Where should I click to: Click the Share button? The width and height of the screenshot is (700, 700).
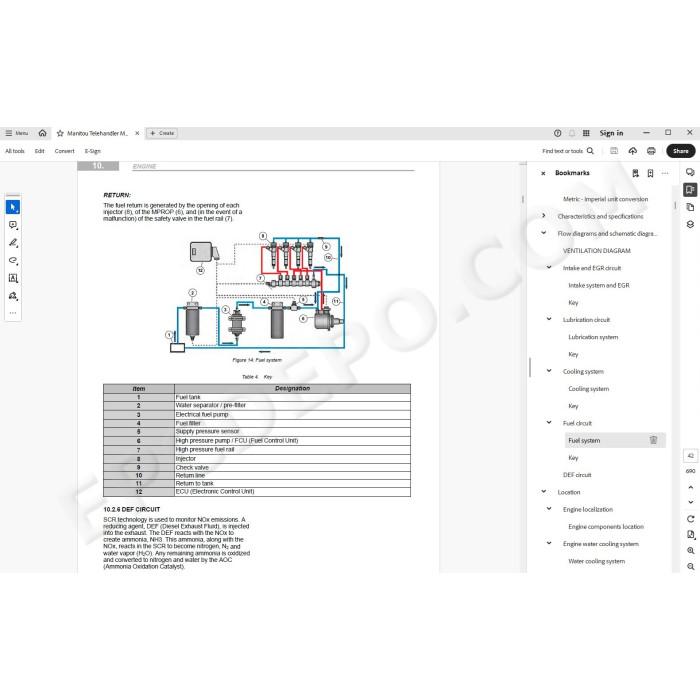click(x=680, y=151)
